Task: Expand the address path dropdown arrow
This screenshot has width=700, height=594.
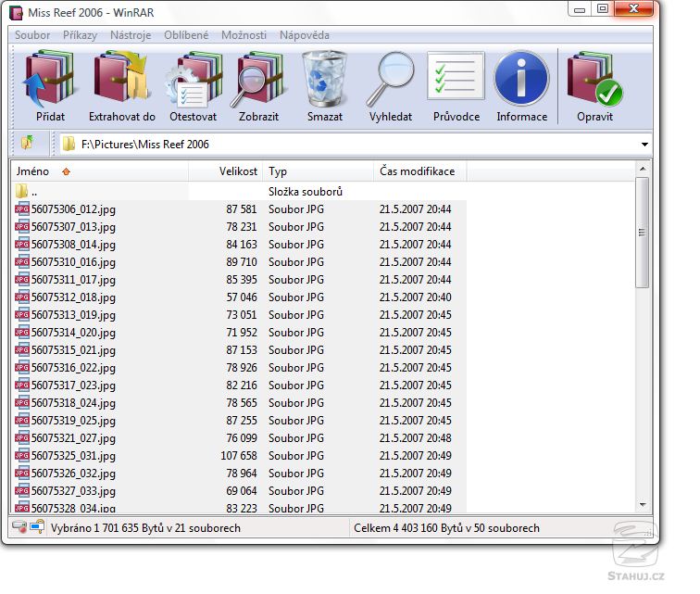Action: pyautogui.click(x=644, y=144)
